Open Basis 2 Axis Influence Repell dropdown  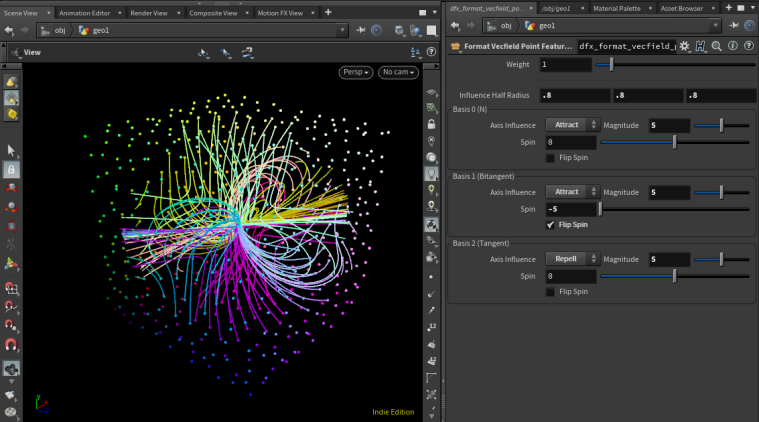pos(572,258)
